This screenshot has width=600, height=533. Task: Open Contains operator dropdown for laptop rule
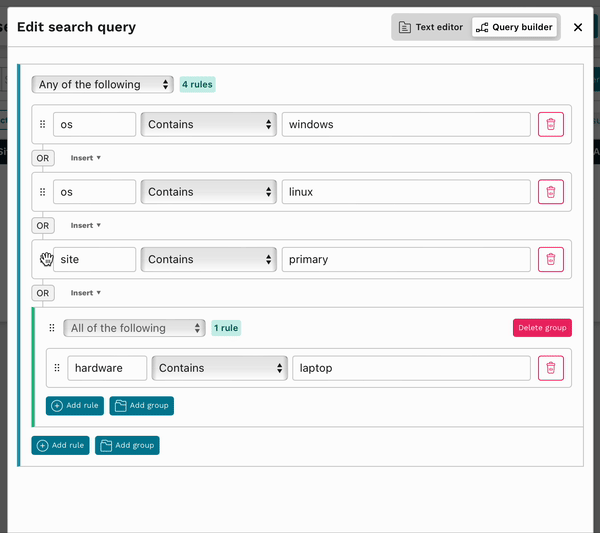pyautogui.click(x=220, y=368)
